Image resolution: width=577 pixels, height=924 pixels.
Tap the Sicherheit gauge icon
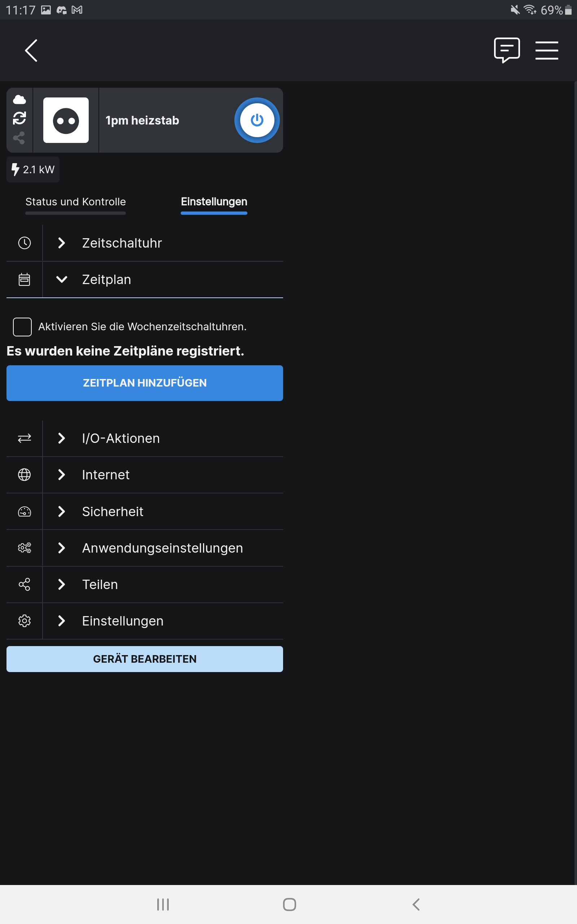click(25, 512)
